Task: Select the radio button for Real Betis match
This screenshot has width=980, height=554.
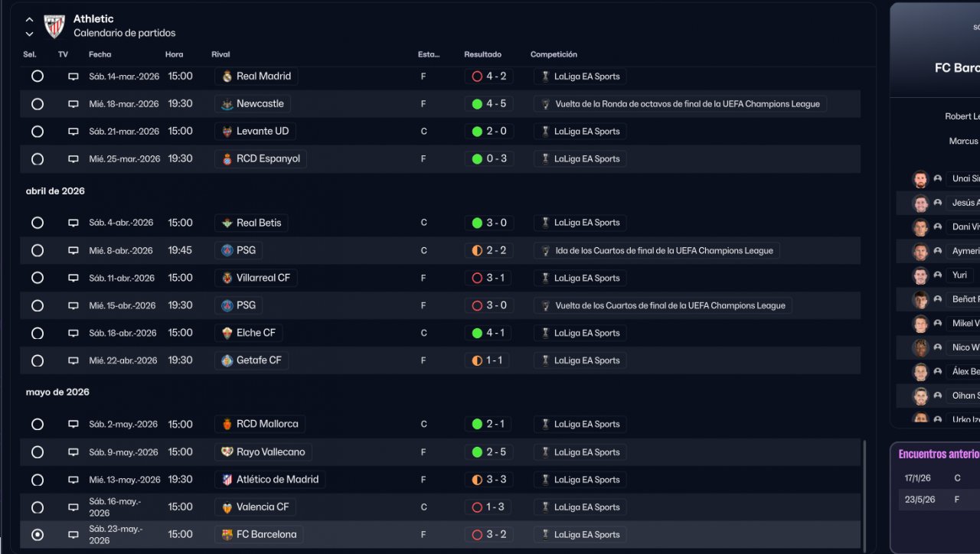Action: tap(38, 223)
